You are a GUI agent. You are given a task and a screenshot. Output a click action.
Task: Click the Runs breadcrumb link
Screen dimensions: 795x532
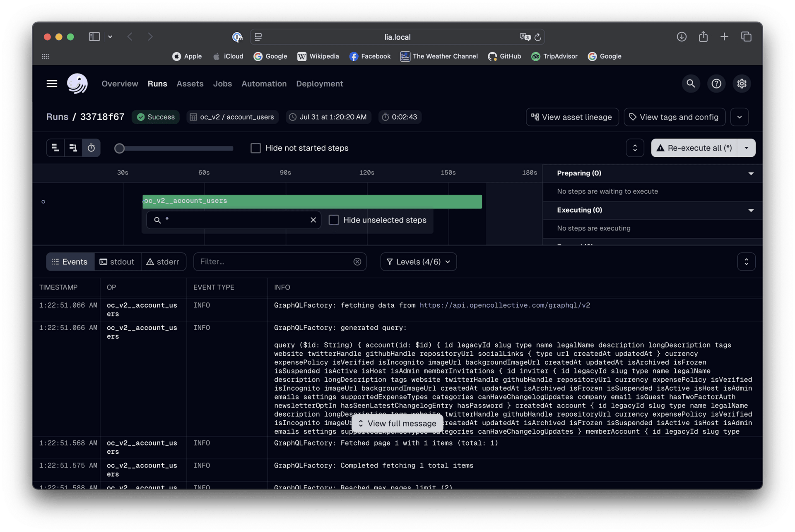point(57,117)
